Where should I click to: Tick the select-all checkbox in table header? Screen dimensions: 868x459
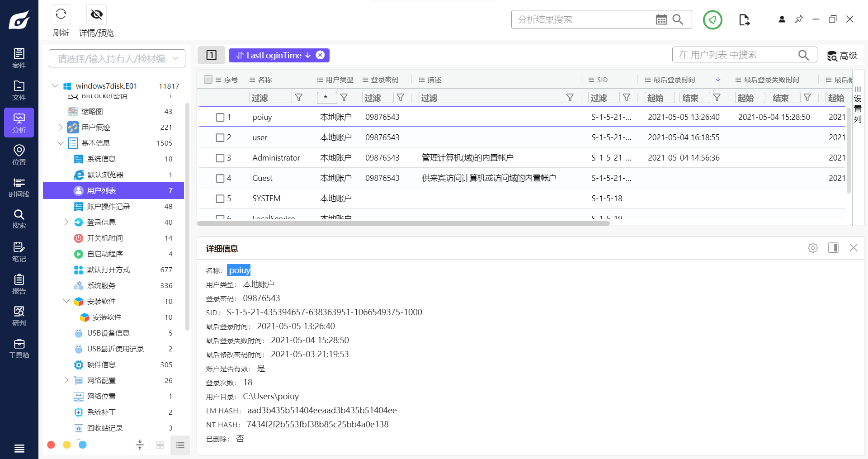pos(208,79)
